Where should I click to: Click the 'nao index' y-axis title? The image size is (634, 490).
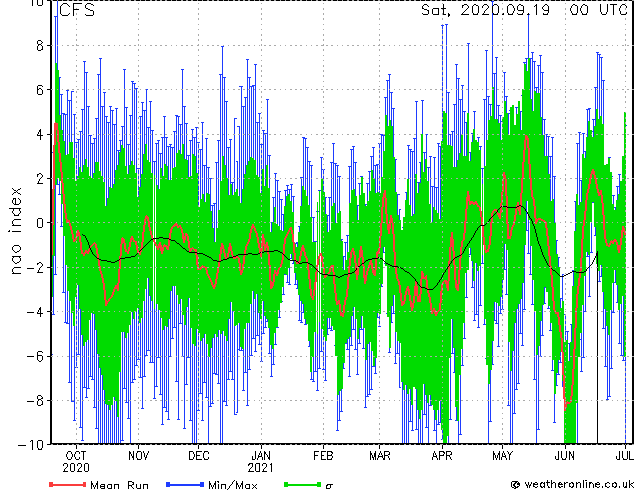(15, 231)
